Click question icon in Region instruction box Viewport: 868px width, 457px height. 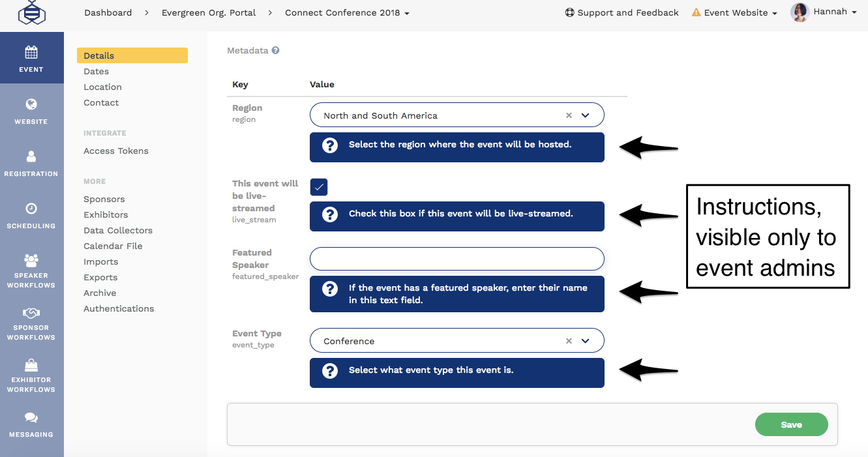point(330,145)
